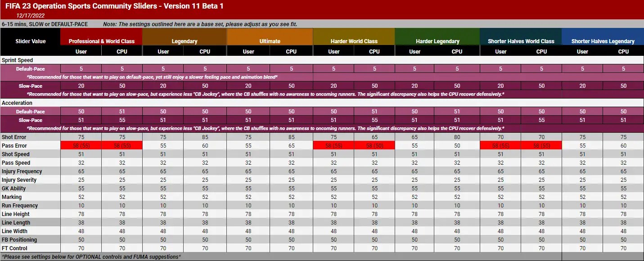Select the footer note about OPTIONAL controls and FUMA suggestions
This screenshot has height=261, width=644.
pyautogui.click(x=91, y=257)
